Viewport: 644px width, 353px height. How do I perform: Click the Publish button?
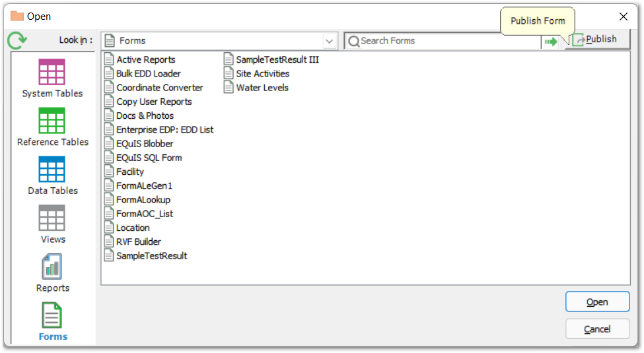point(596,40)
